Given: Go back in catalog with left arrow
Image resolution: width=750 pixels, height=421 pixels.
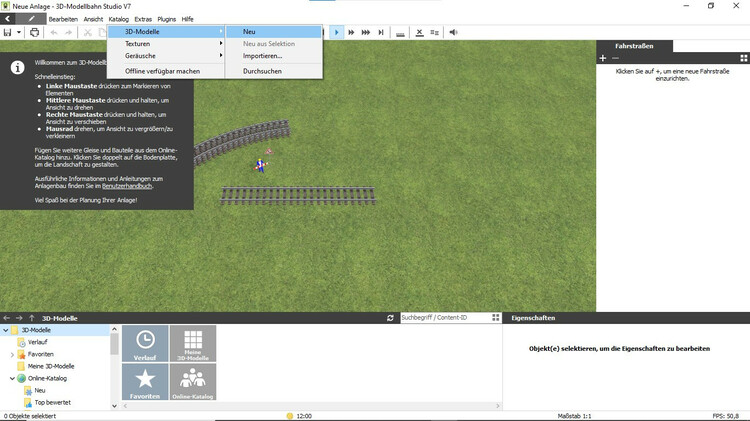Looking at the screenshot, I should (7, 318).
